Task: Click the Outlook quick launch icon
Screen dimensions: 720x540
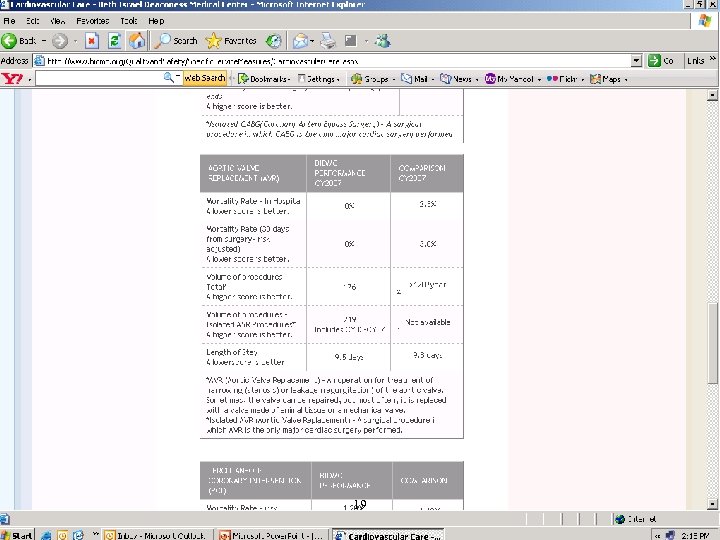Action: pyautogui.click(x=62, y=535)
